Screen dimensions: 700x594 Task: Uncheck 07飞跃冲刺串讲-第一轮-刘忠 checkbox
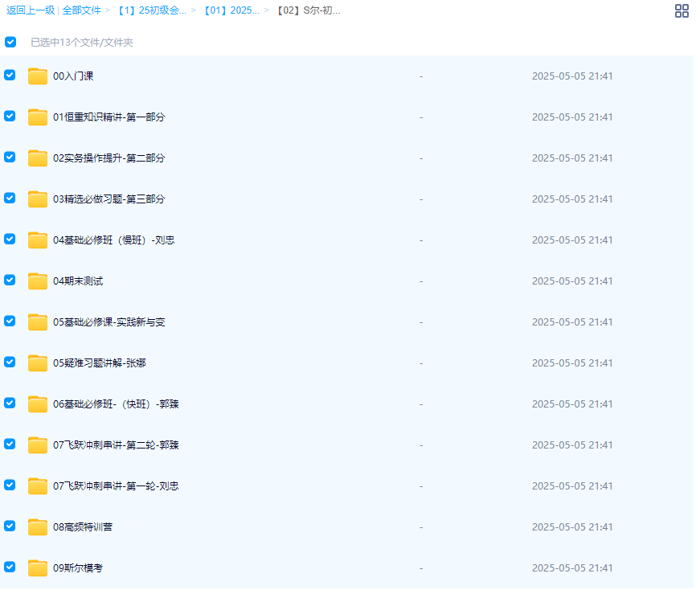coord(10,486)
